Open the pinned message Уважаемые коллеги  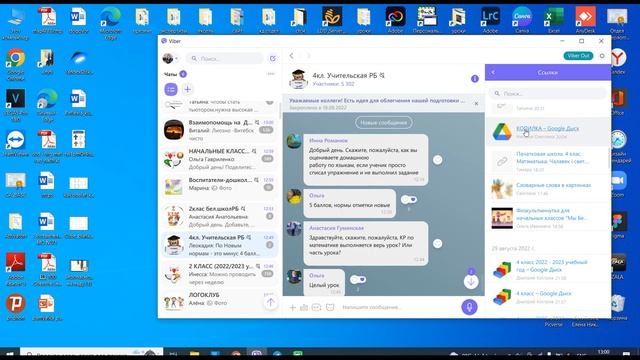point(377,104)
